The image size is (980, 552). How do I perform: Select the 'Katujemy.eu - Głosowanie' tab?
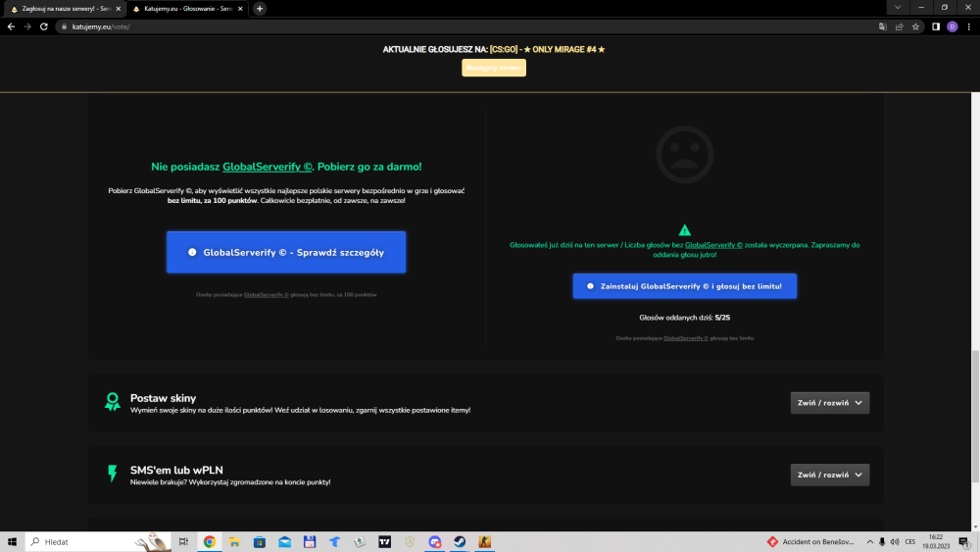click(x=187, y=9)
